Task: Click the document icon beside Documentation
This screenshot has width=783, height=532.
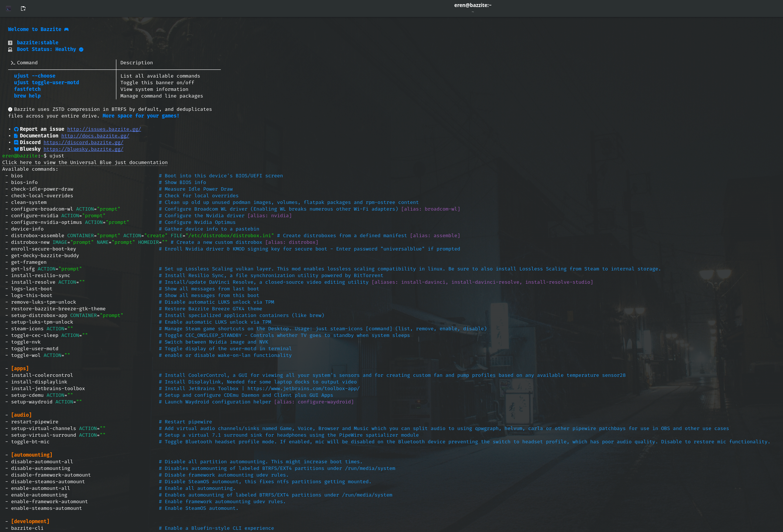Action: 16,136
